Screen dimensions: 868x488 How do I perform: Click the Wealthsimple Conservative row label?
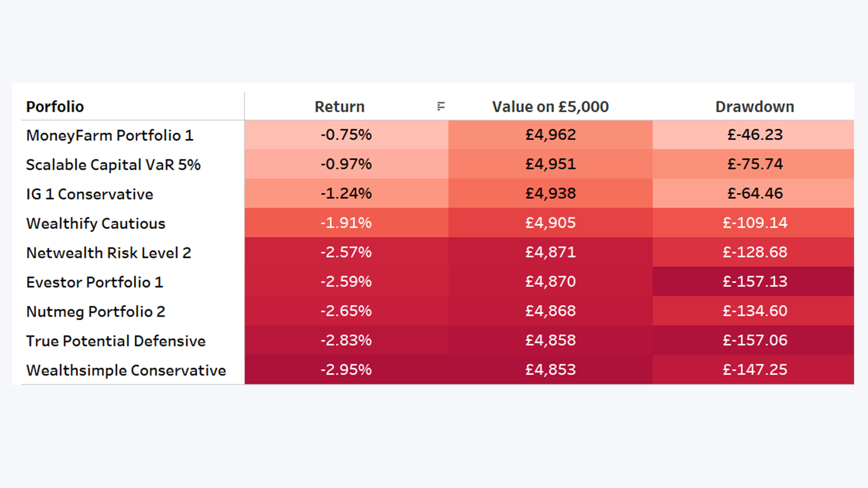126,370
